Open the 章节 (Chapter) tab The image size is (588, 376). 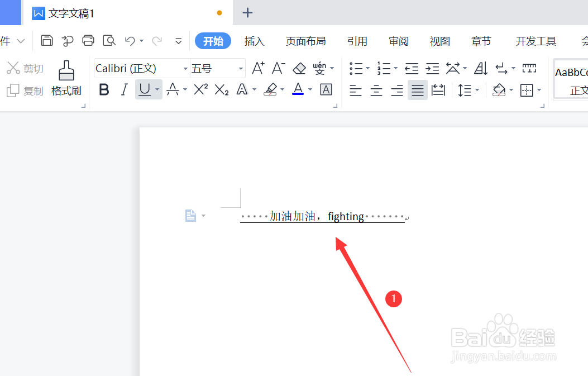pyautogui.click(x=481, y=41)
